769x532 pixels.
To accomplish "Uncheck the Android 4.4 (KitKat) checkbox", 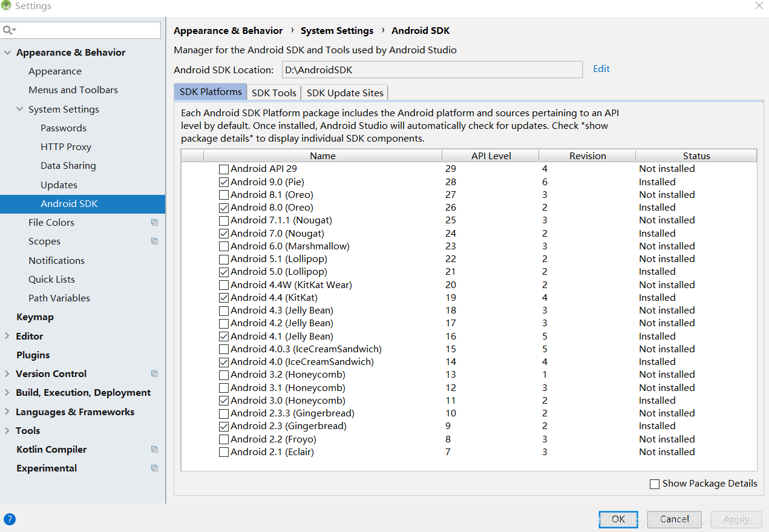I will 224,298.
